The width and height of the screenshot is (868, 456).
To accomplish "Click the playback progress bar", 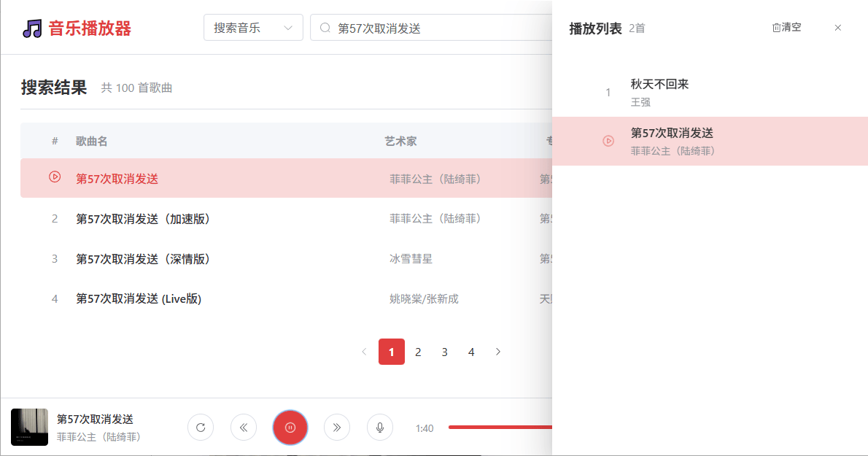I will click(500, 427).
